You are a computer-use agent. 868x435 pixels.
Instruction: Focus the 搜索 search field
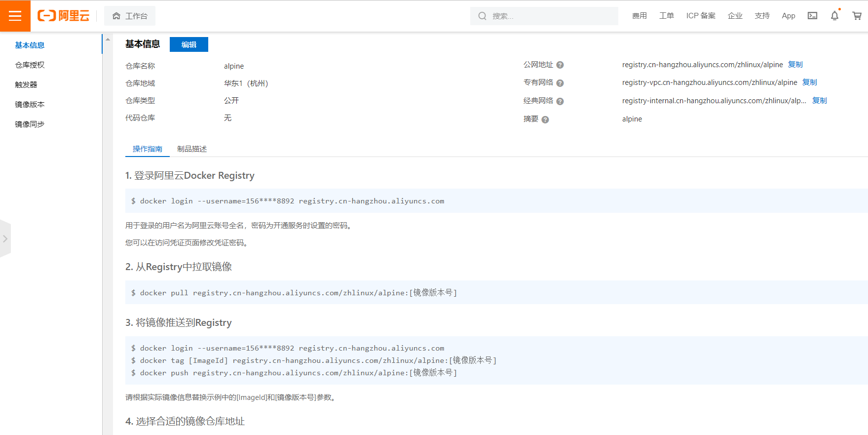[x=544, y=16]
